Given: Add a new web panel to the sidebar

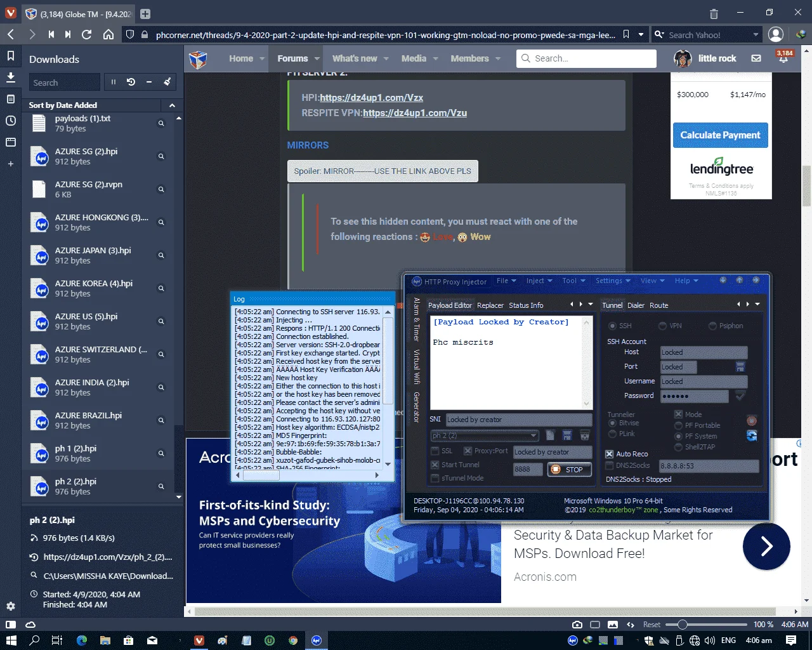Looking at the screenshot, I should click(x=11, y=164).
